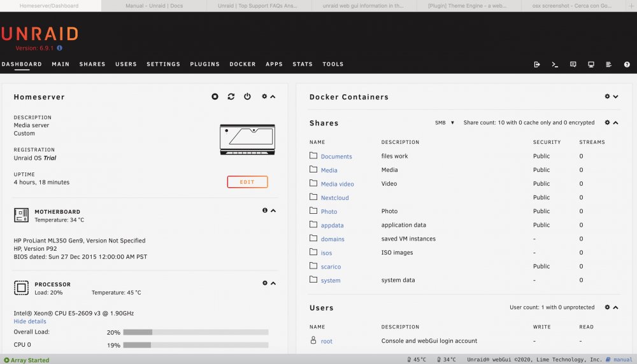Collapse the Homeserver panel chevron
Screen dimensions: 637x364
click(x=273, y=97)
